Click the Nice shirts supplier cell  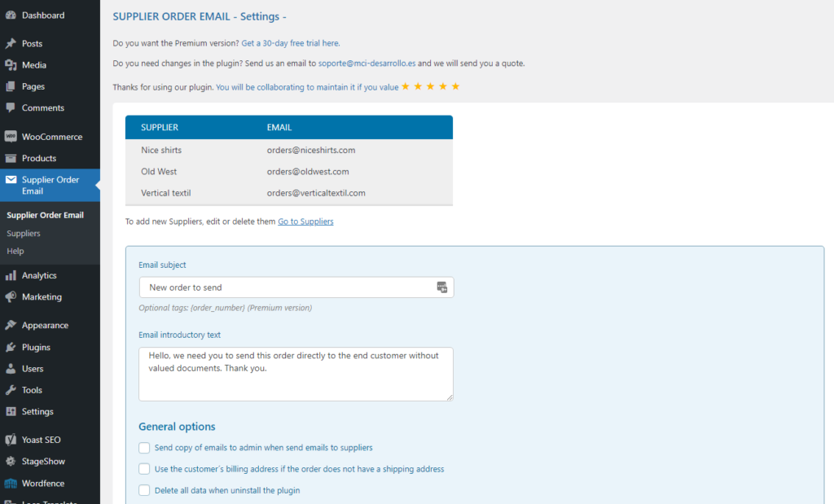click(161, 150)
